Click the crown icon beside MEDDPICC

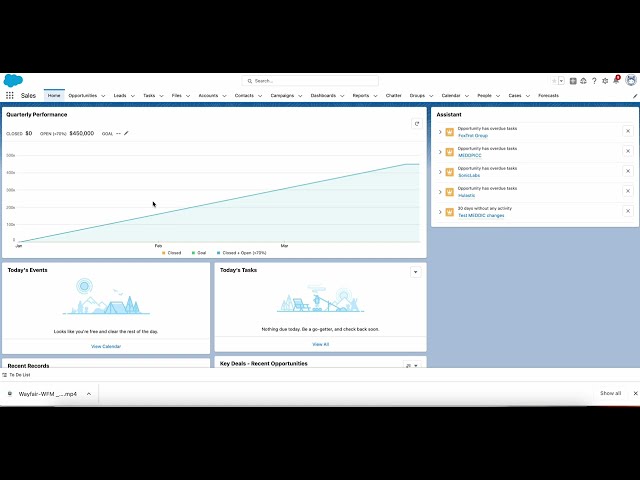[449, 152]
